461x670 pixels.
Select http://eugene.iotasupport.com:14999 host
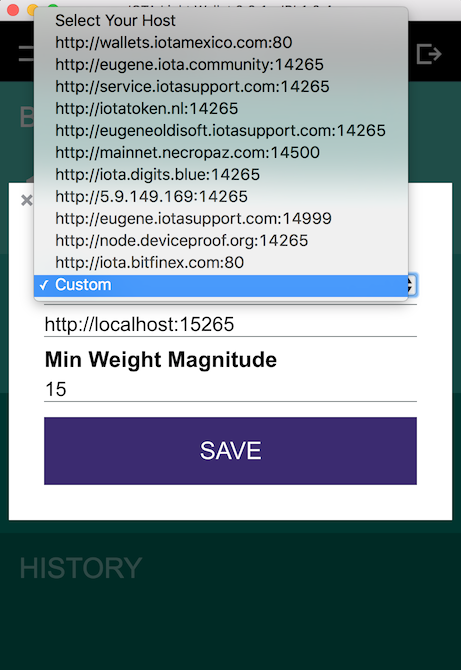click(221, 219)
